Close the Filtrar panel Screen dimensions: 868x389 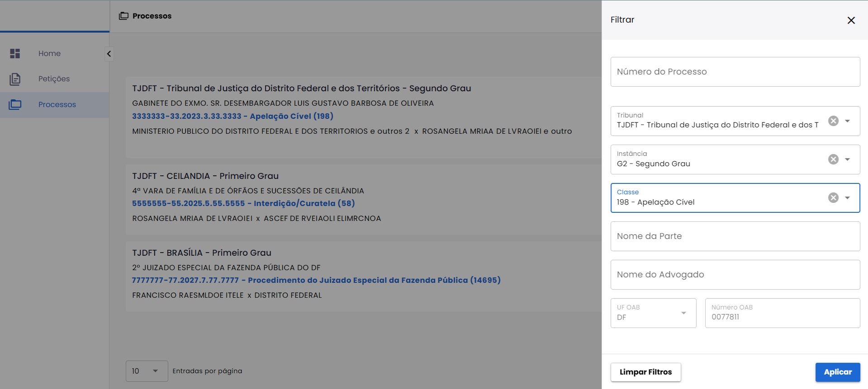tap(851, 20)
